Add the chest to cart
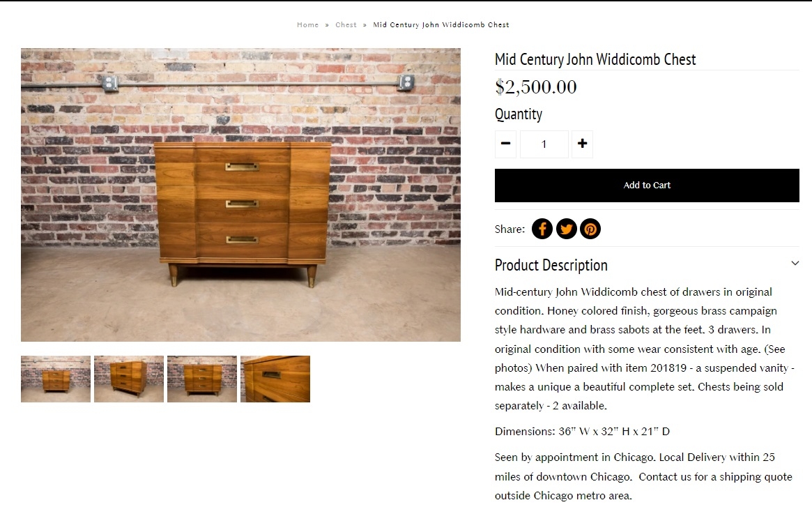Screen dimensions: 812x507 [x=647, y=186]
